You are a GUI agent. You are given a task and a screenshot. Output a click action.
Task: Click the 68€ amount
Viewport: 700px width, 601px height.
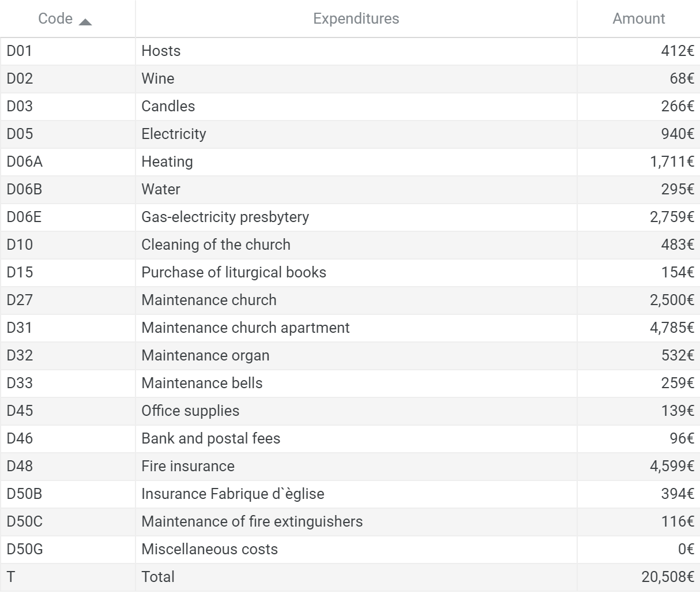682,78
